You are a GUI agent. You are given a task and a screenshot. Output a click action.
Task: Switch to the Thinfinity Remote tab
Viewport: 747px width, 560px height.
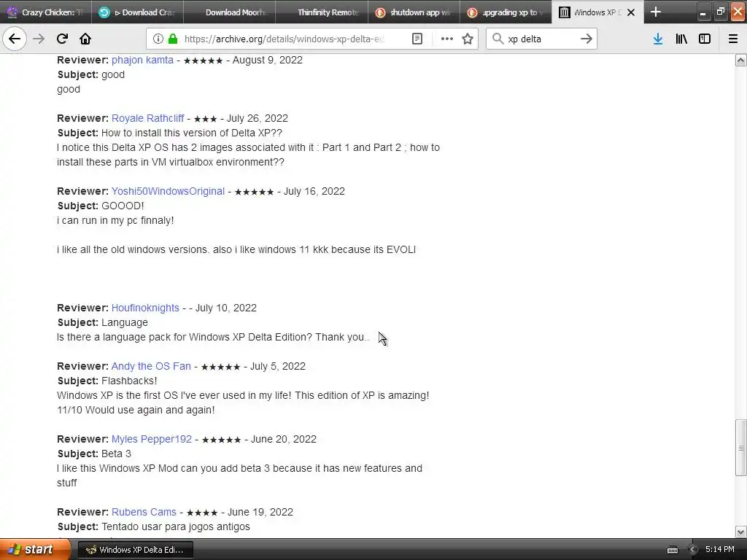click(322, 12)
